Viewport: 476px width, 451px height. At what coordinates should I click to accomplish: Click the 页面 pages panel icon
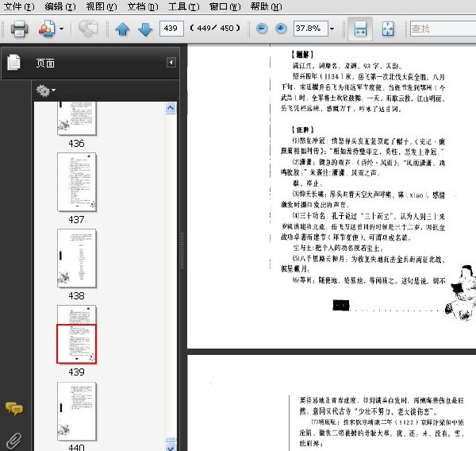click(x=14, y=62)
